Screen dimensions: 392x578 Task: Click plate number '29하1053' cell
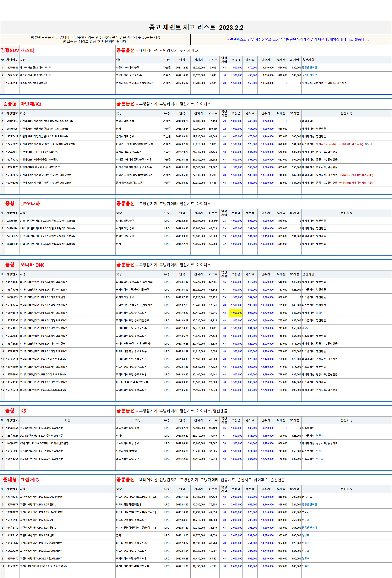click(x=12, y=121)
